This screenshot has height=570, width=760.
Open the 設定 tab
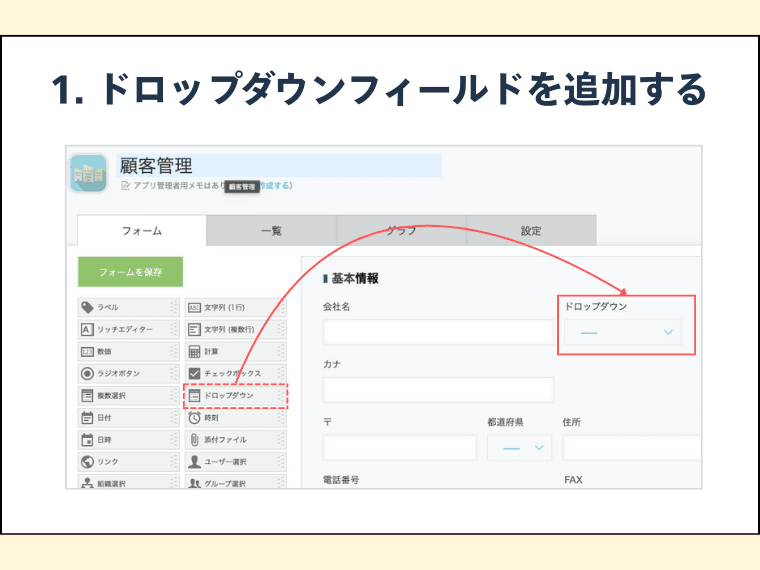click(531, 231)
